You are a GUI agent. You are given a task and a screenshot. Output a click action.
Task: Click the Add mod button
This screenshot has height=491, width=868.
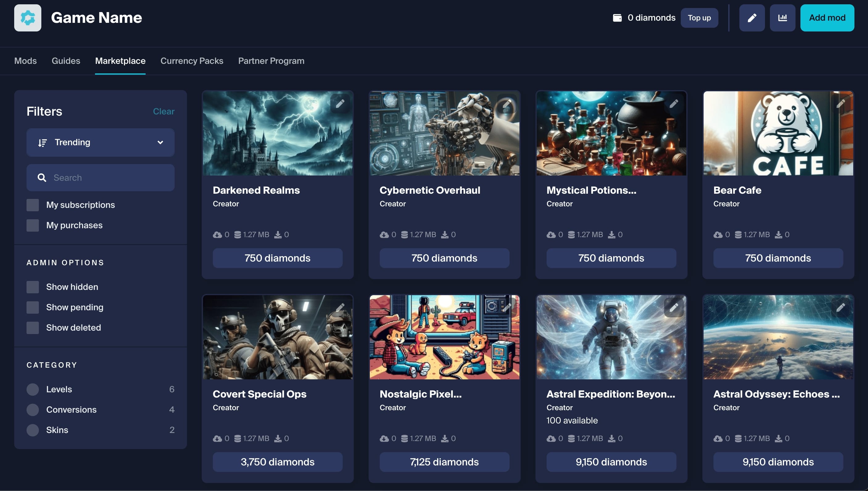(827, 18)
